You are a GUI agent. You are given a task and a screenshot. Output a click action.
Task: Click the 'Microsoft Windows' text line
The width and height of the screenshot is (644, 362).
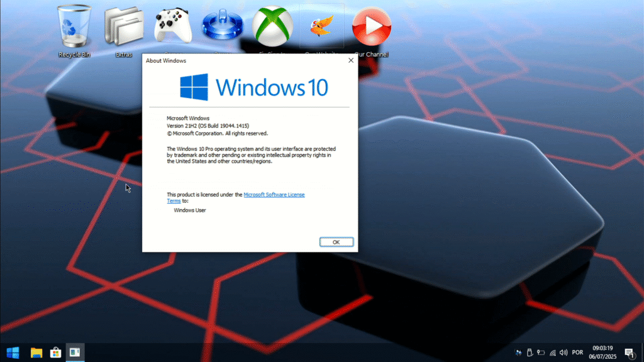188,118
